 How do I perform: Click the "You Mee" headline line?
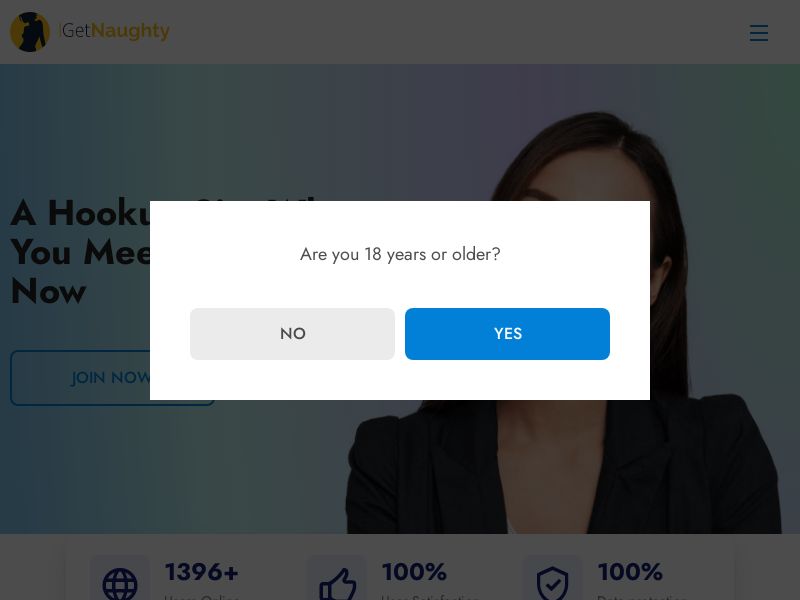click(x=80, y=253)
